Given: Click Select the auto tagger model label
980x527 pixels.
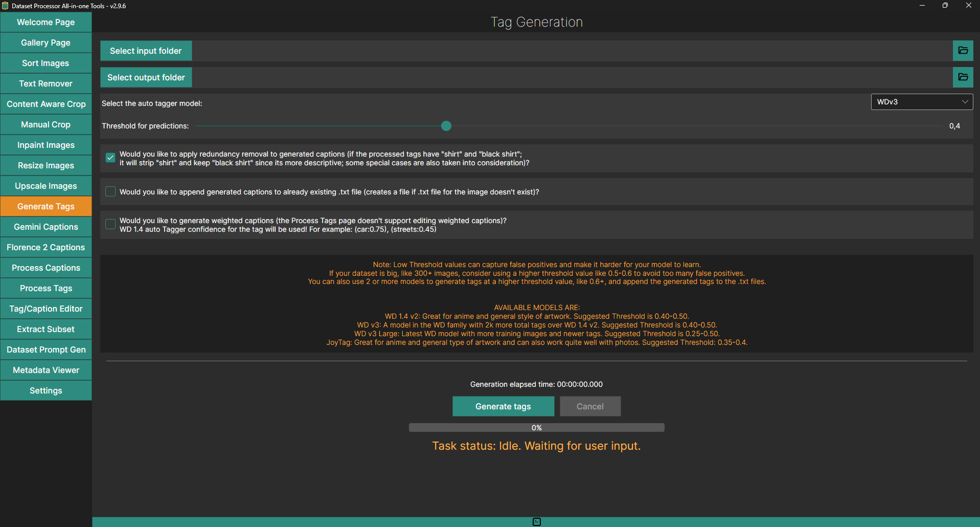Looking at the screenshot, I should click(x=152, y=103).
